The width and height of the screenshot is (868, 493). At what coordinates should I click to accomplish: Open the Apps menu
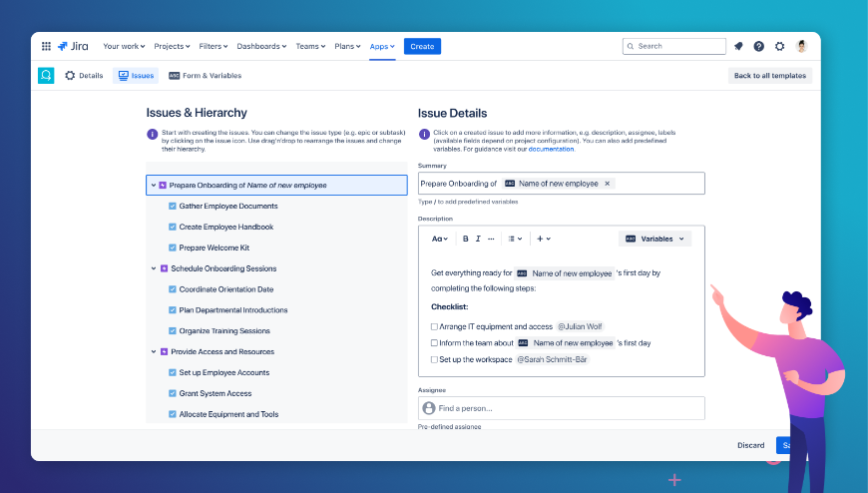click(x=382, y=46)
